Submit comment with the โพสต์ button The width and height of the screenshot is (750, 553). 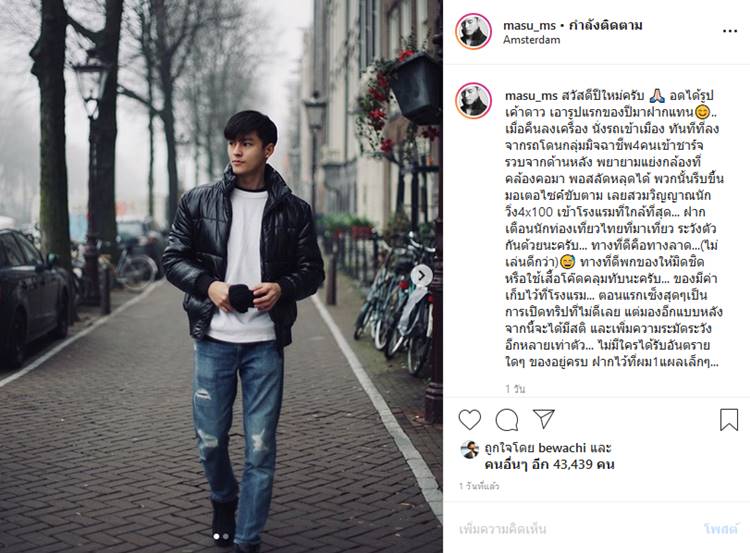coord(721,529)
